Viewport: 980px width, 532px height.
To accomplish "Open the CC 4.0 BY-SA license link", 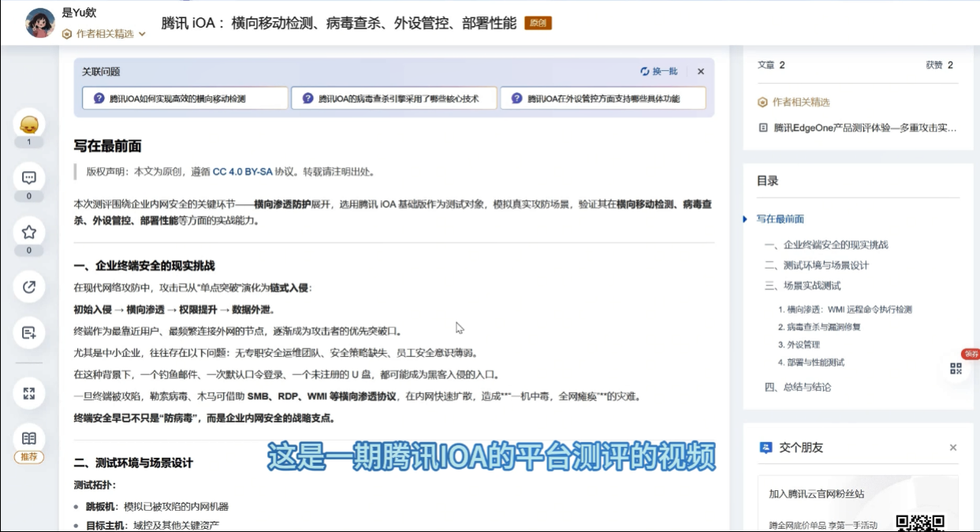I will (242, 171).
